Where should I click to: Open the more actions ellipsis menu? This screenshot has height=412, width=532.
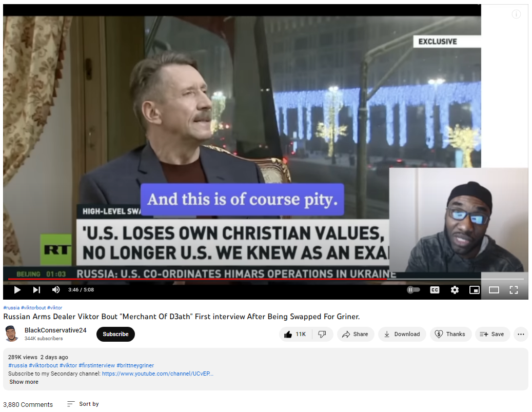[x=521, y=335]
